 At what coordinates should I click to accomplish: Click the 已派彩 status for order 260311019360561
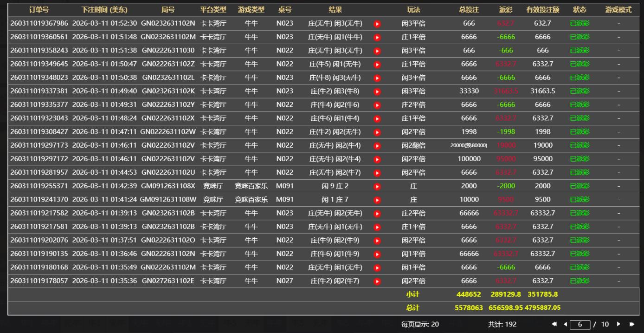[x=580, y=37]
